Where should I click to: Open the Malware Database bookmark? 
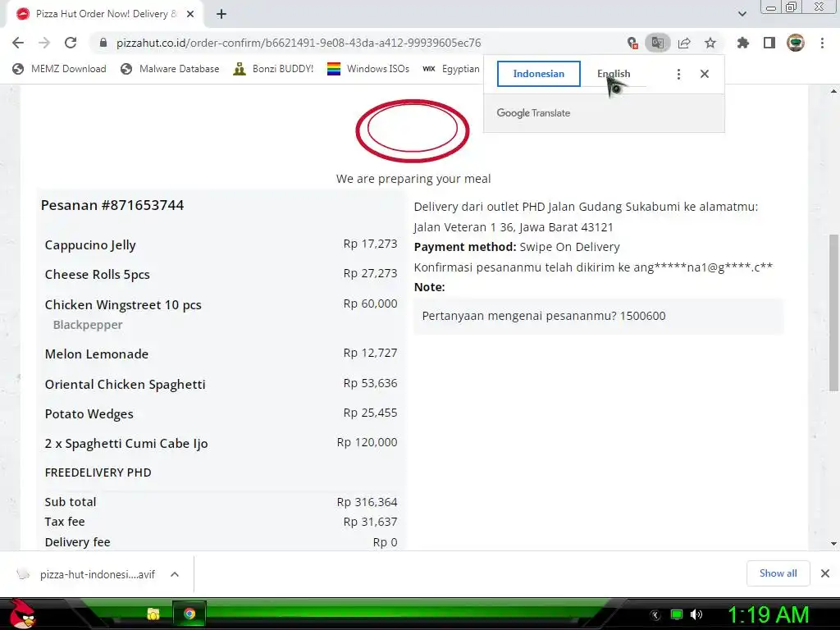tap(171, 69)
